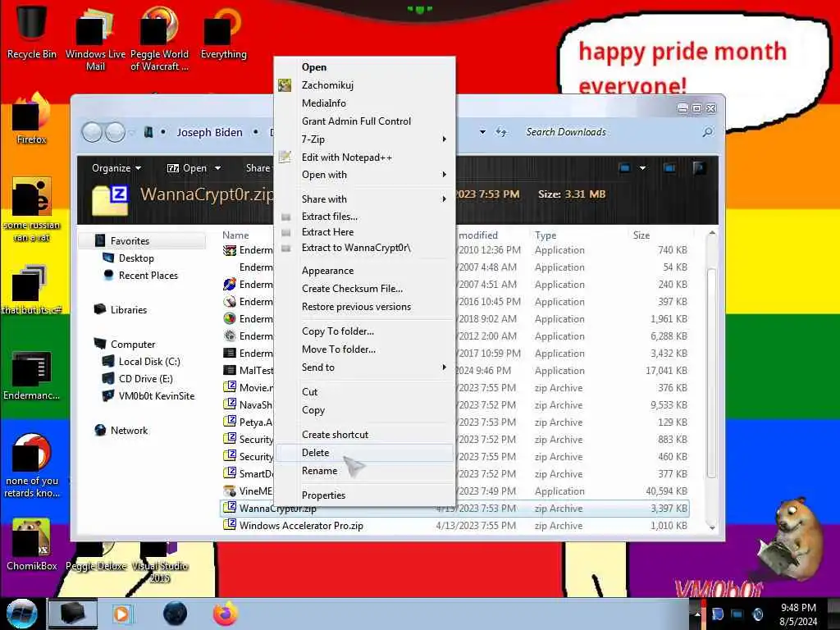Open the Everything desktop icon

click(x=223, y=31)
